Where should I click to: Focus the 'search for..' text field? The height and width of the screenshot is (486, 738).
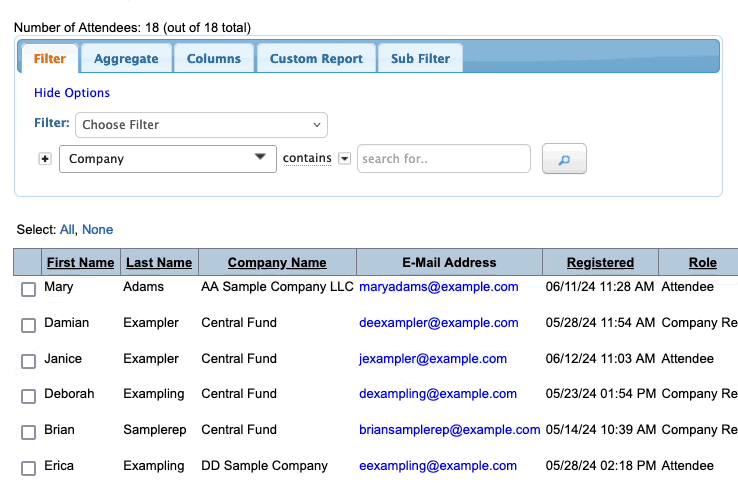click(x=443, y=159)
